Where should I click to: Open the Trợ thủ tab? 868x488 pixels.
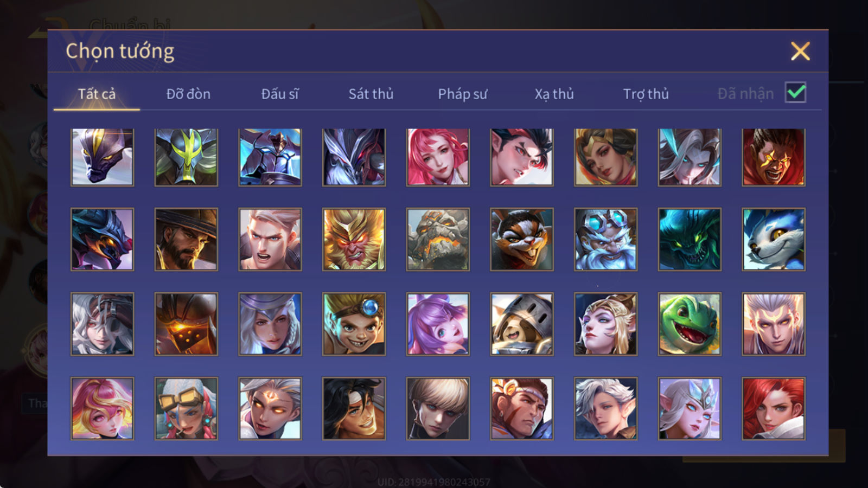(x=646, y=94)
